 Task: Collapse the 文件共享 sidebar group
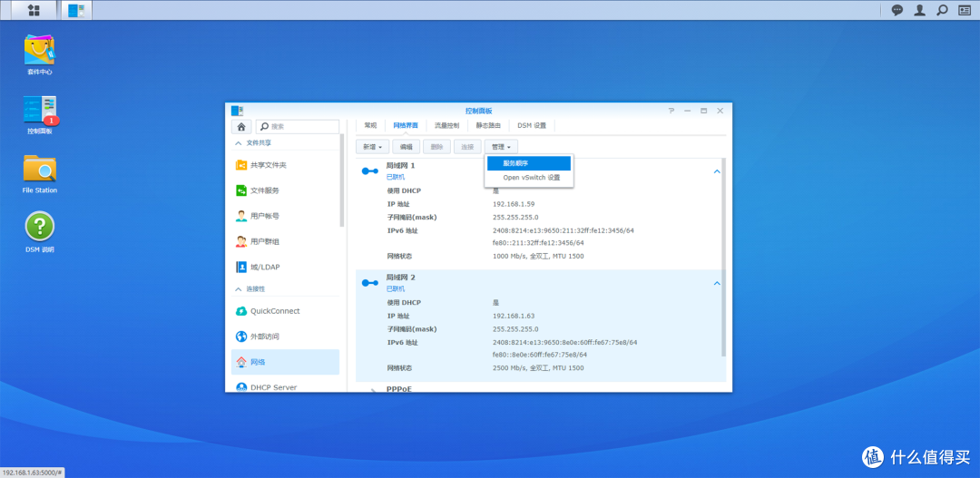pyautogui.click(x=240, y=143)
